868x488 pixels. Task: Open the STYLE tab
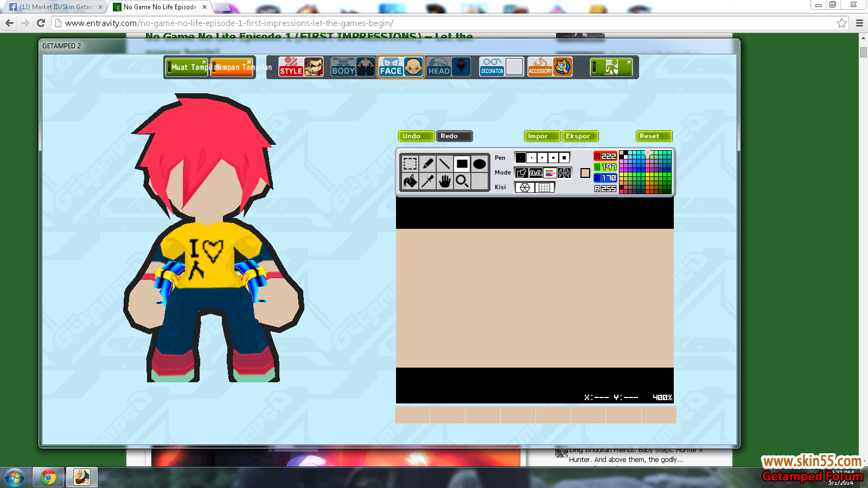(291, 67)
